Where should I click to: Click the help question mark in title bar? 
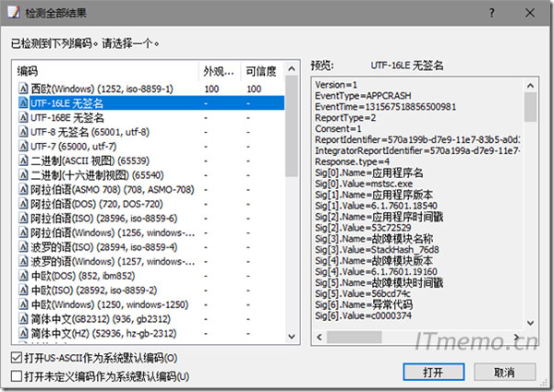(x=492, y=13)
